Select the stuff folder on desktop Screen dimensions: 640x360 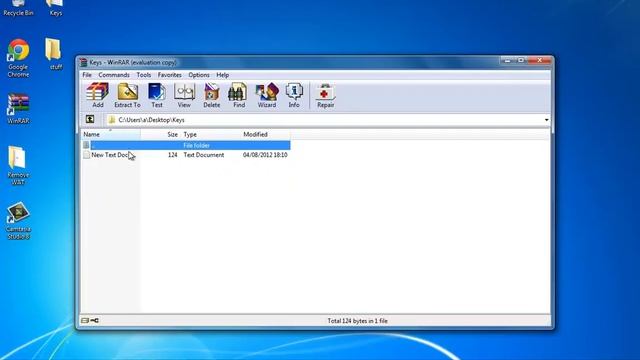pos(54,54)
